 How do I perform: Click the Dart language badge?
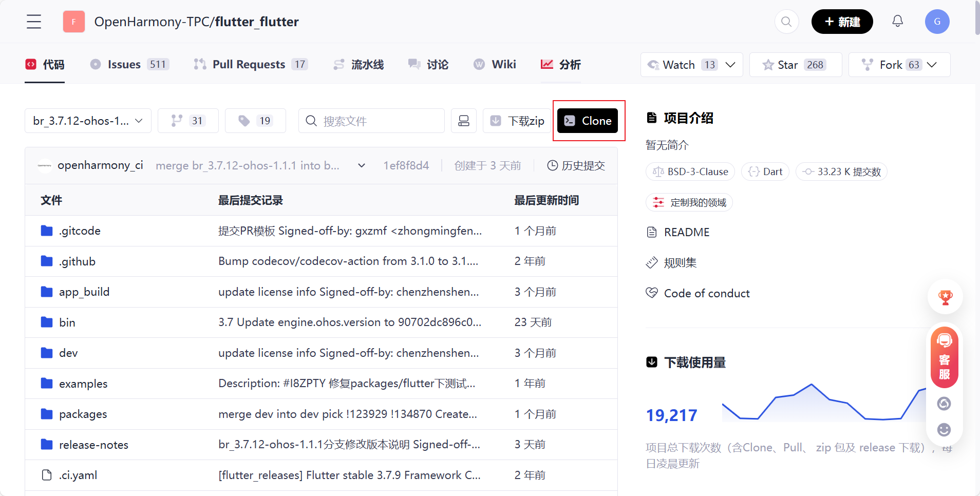click(x=765, y=171)
